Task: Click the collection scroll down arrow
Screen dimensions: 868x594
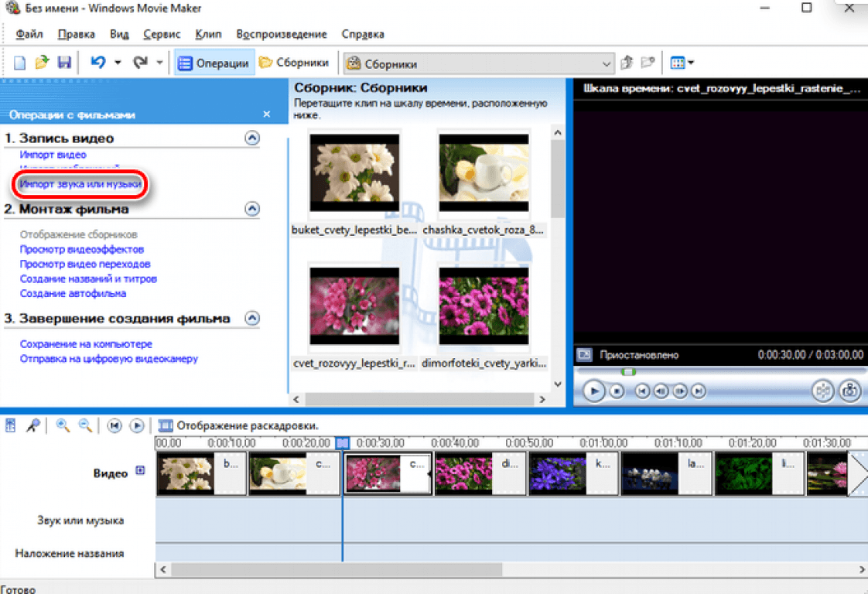Action: (x=558, y=384)
